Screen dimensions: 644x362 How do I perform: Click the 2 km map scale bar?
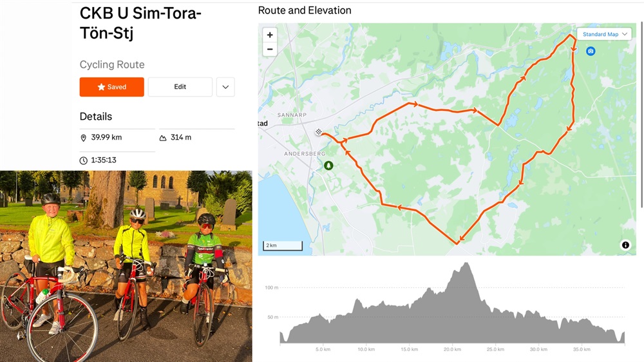(283, 245)
